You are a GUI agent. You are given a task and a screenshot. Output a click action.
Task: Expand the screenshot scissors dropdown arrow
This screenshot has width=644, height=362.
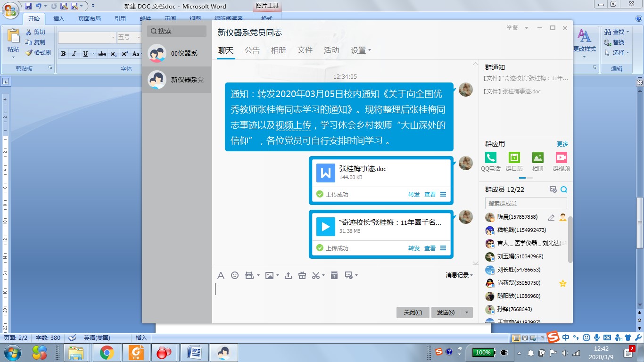pyautogui.click(x=324, y=276)
